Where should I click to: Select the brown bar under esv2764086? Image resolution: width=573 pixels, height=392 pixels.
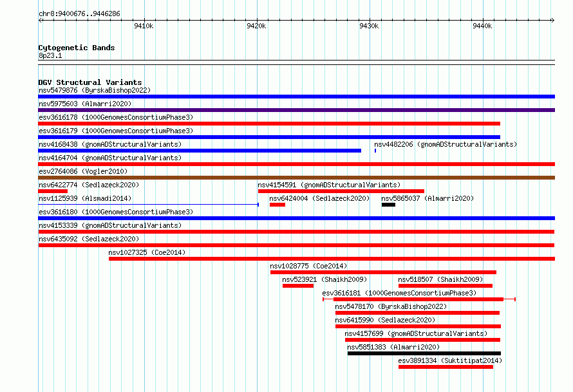coord(296,178)
